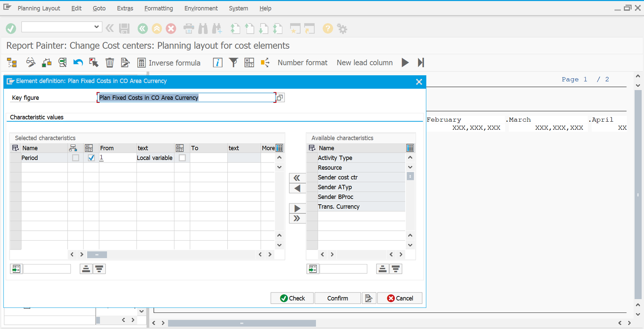Open the Goto menu
This screenshot has height=329, width=644.
[99, 8]
